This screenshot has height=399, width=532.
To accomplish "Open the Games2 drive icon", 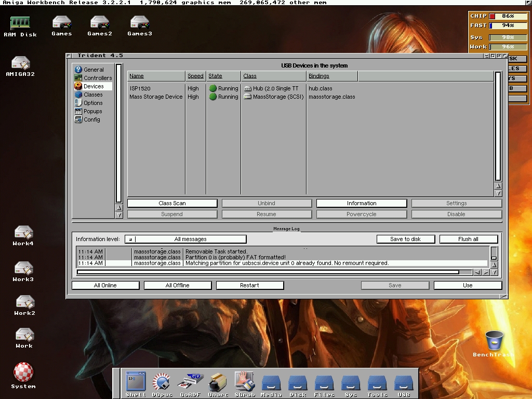I will point(99,26).
